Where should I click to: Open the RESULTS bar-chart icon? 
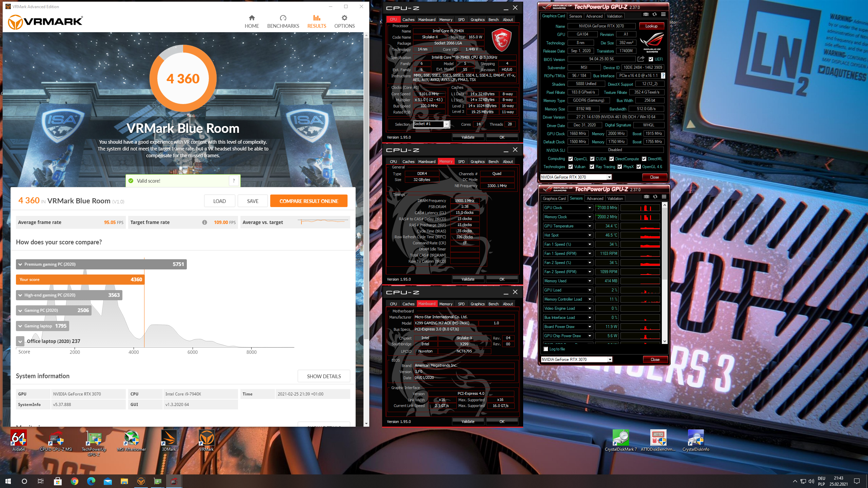317,18
